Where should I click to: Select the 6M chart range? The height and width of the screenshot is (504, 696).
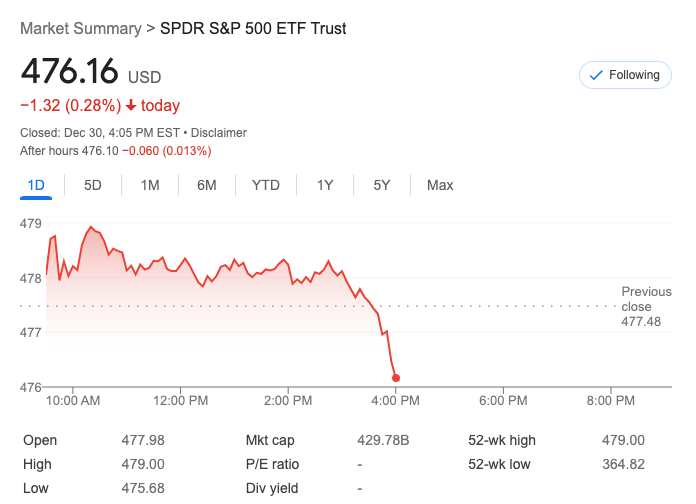tap(207, 185)
